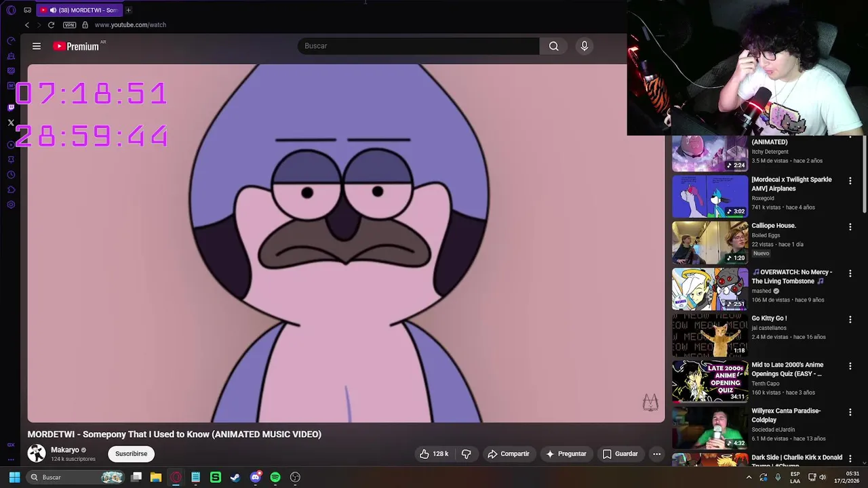Click the Compartir share button

[508, 454]
